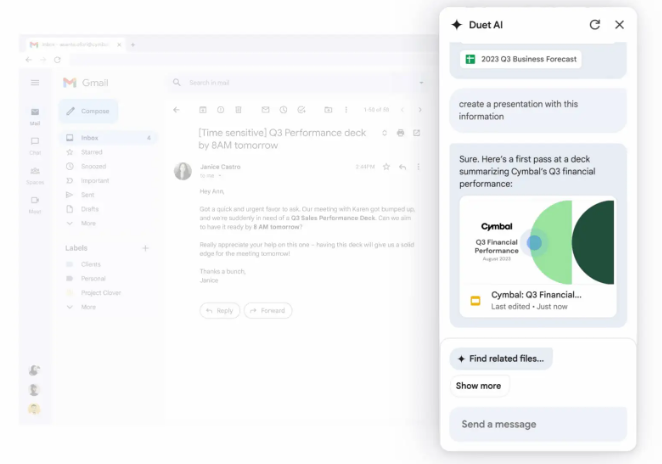The image size is (662, 464).
Task: Star the Janice Castro message
Action: [386, 167]
